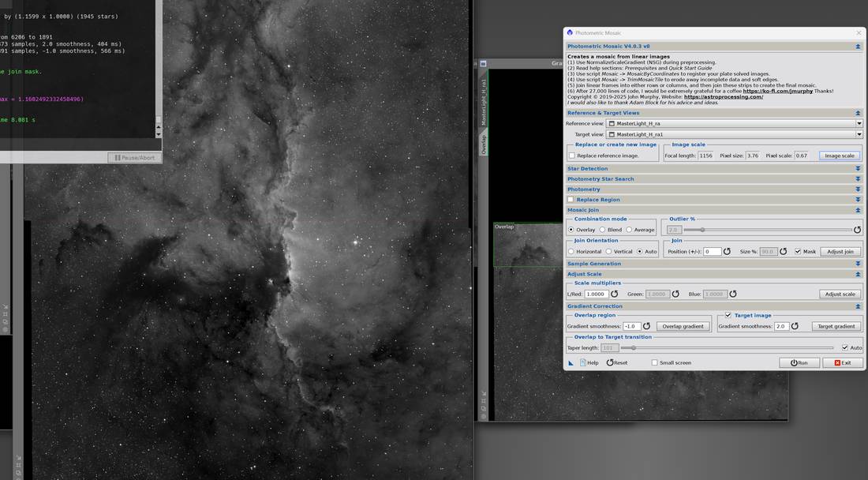Open the ko-fi.com/jmurphy link
Image resolution: width=868 pixels, height=480 pixels.
click(x=778, y=91)
